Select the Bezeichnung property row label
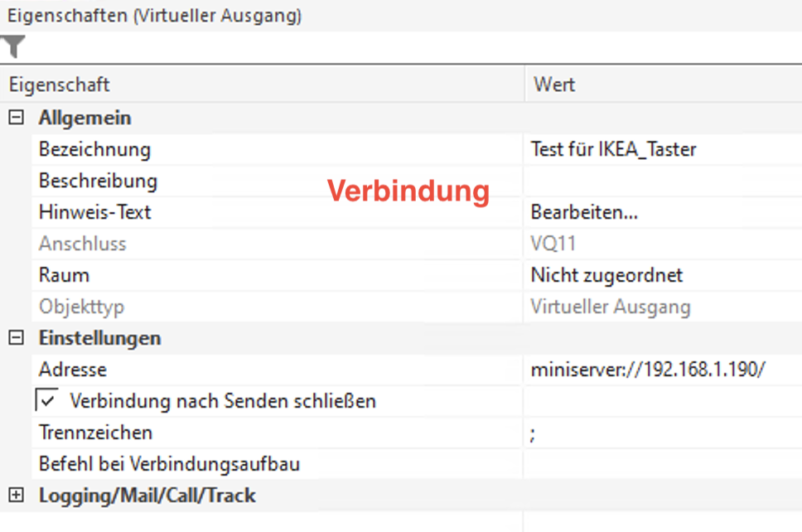802x532 pixels. tap(94, 150)
